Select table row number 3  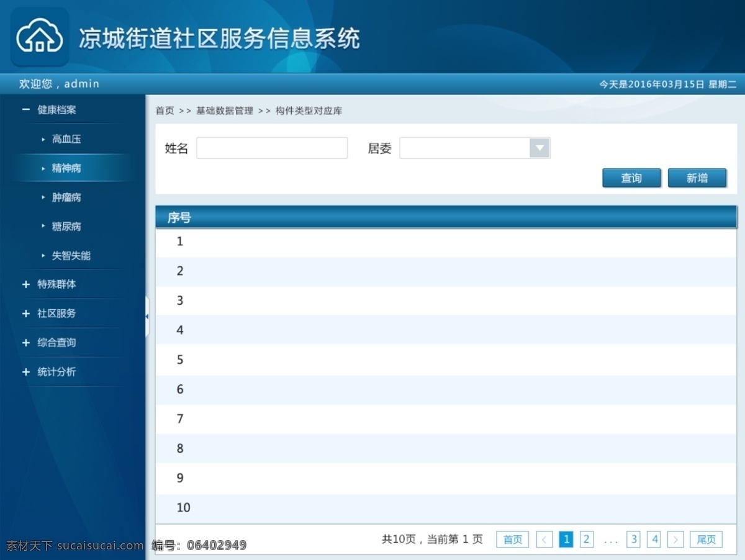[446, 301]
